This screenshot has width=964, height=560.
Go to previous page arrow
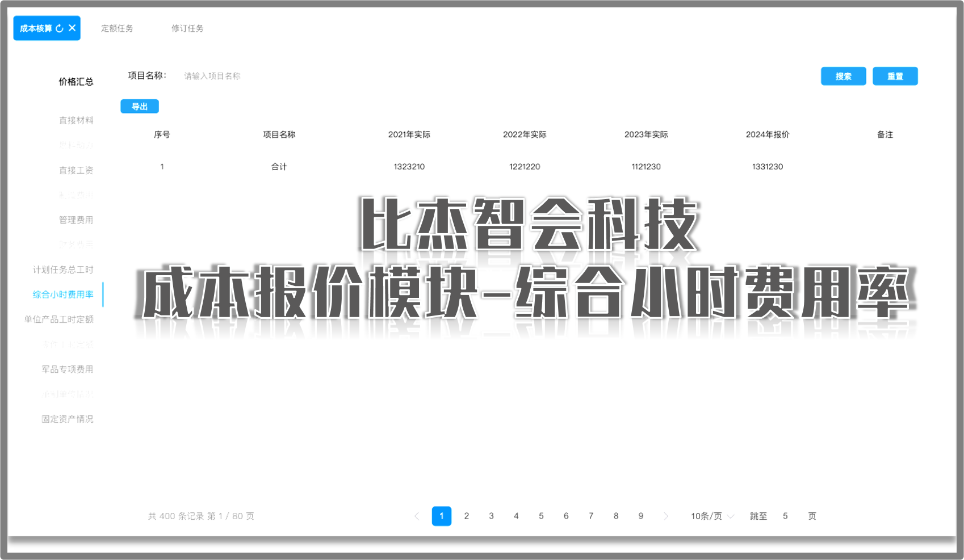point(417,516)
